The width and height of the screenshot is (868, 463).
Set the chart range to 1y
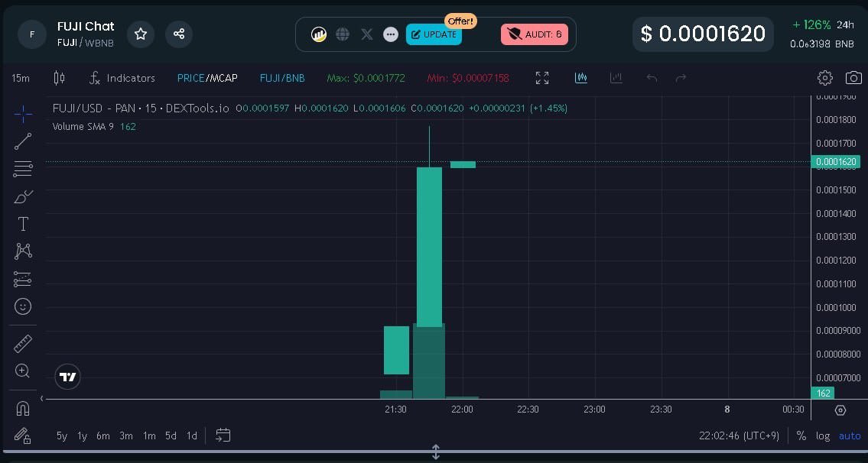(x=82, y=436)
